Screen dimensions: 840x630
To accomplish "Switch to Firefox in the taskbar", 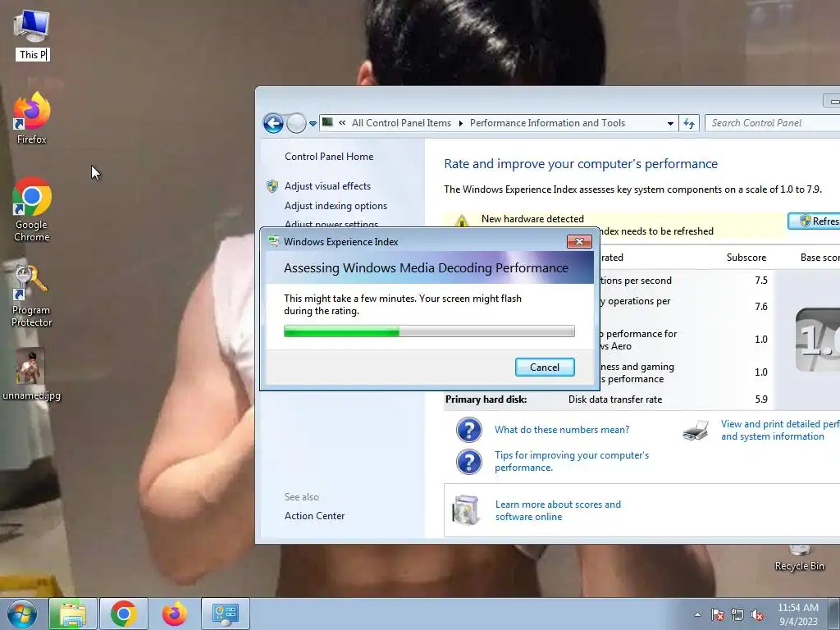I will (175, 614).
